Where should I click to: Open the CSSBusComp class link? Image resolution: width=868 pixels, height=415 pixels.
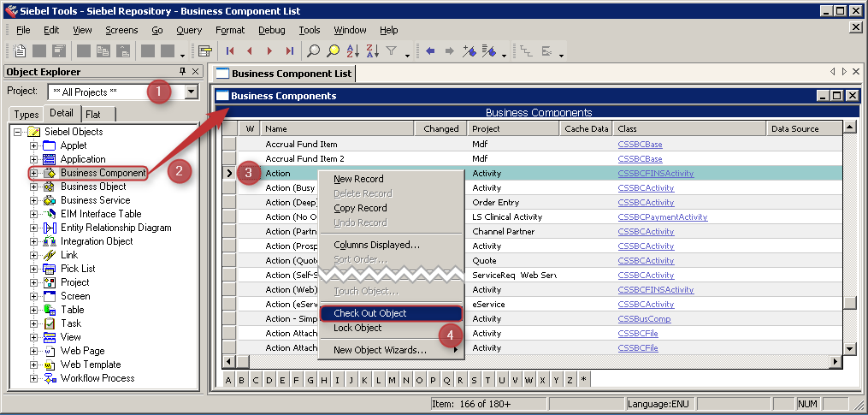click(644, 319)
